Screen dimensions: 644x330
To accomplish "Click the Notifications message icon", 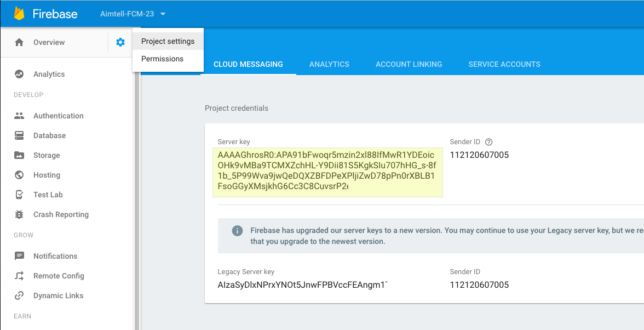I will point(19,256).
